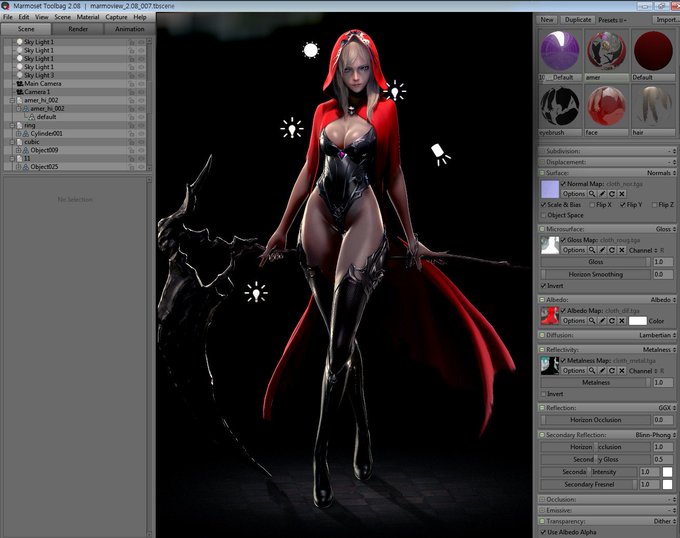Open the Scene menu in menu bar
Screen dimensions: 680x538
62,17
